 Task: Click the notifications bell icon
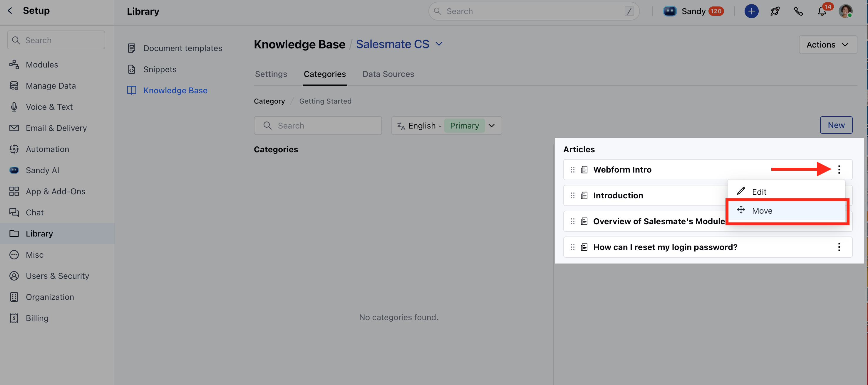[x=822, y=11]
